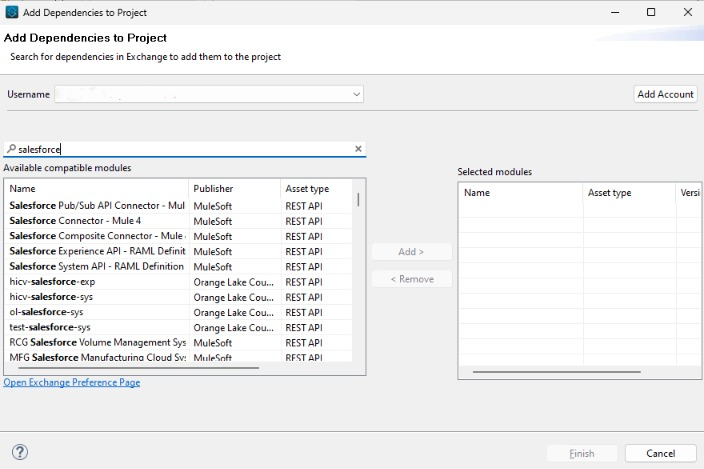Click the magnifier search icon
Image resolution: width=704 pixels, height=469 pixels.
coord(11,149)
